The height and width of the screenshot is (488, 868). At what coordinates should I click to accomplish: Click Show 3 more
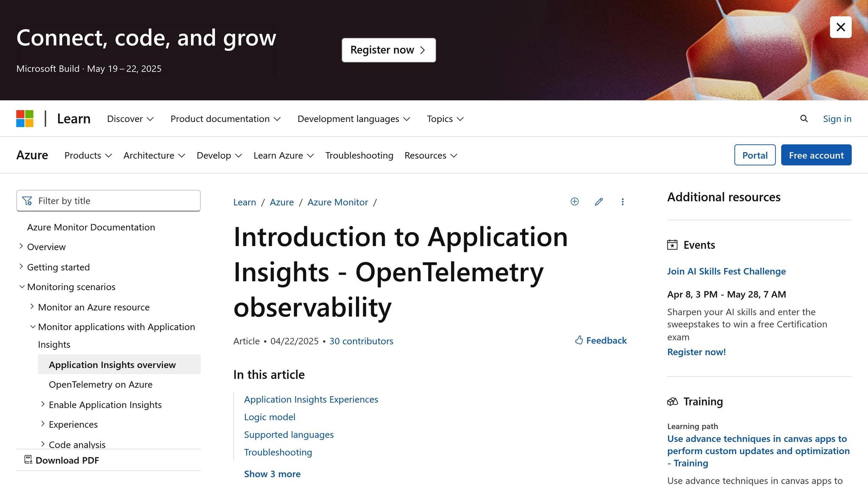coord(272,474)
